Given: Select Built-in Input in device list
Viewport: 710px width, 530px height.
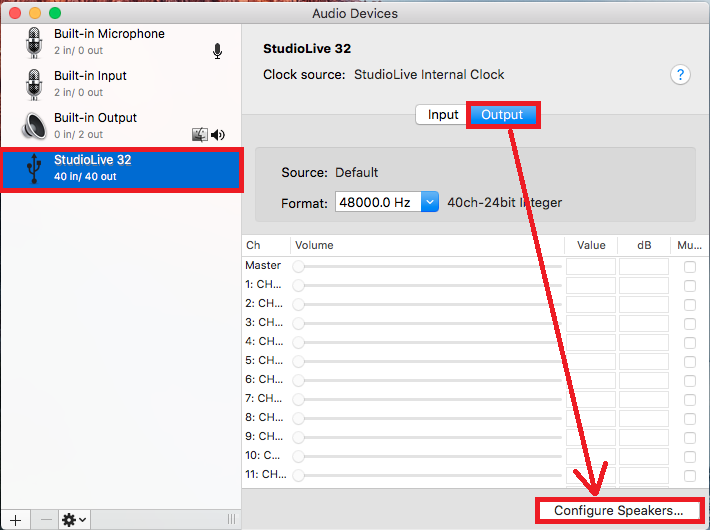Looking at the screenshot, I should 121,84.
